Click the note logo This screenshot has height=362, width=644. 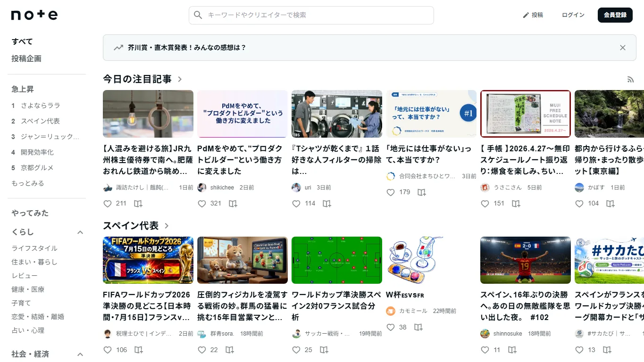pyautogui.click(x=34, y=15)
